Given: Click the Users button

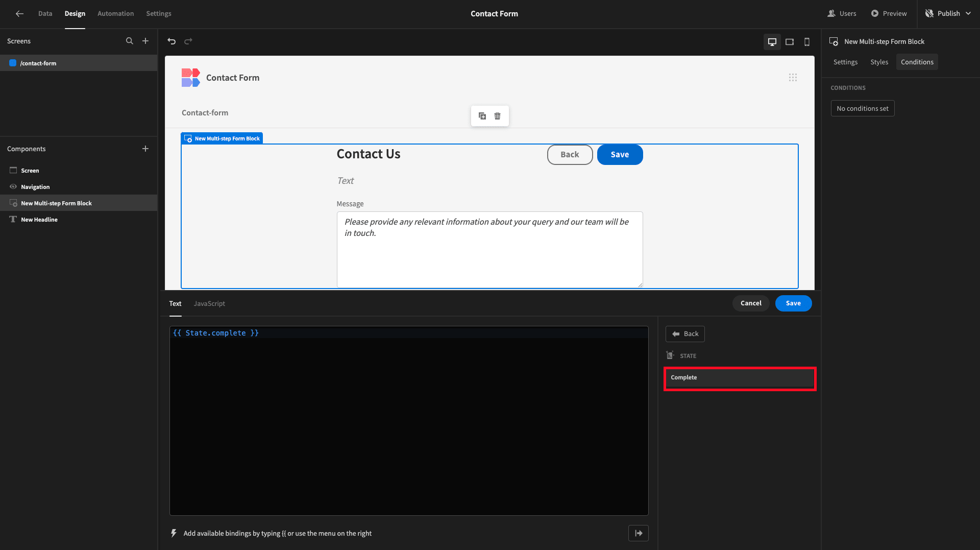Looking at the screenshot, I should (842, 14).
